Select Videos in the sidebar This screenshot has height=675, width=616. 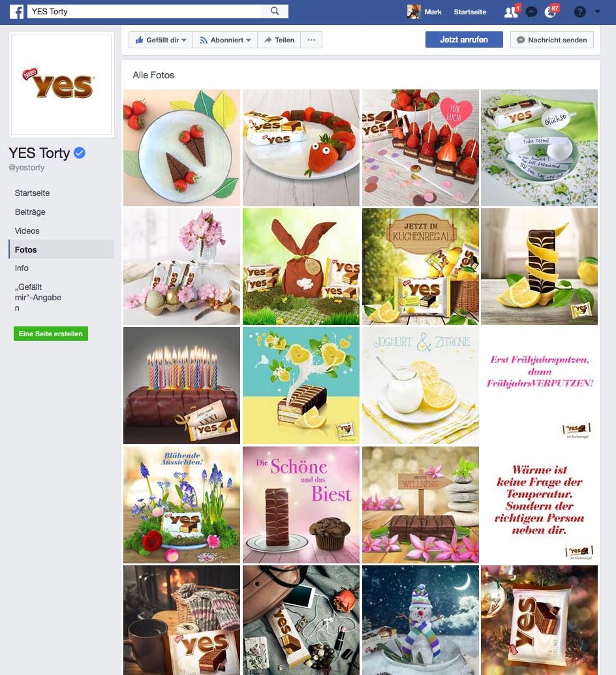(27, 230)
